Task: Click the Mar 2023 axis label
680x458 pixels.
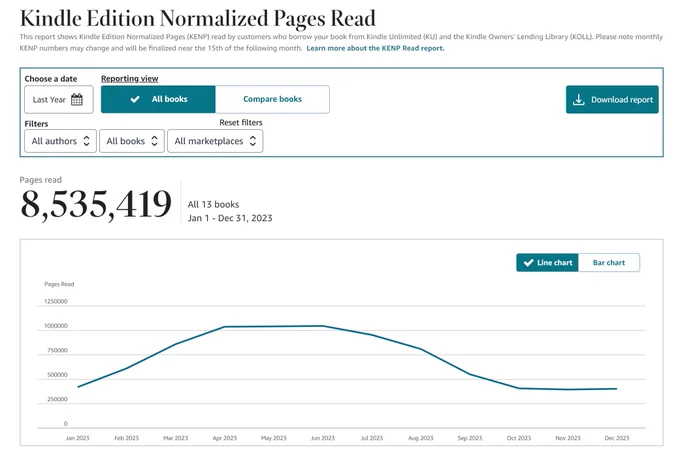Action: (176, 438)
